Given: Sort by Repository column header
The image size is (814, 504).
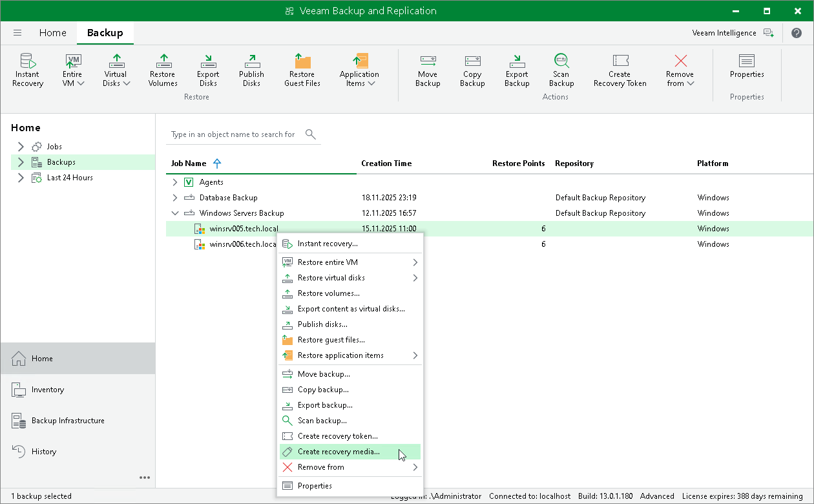Looking at the screenshot, I should click(x=574, y=163).
